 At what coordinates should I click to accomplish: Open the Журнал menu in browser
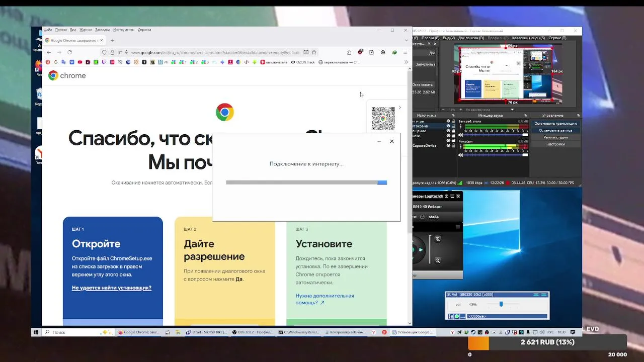point(86,30)
